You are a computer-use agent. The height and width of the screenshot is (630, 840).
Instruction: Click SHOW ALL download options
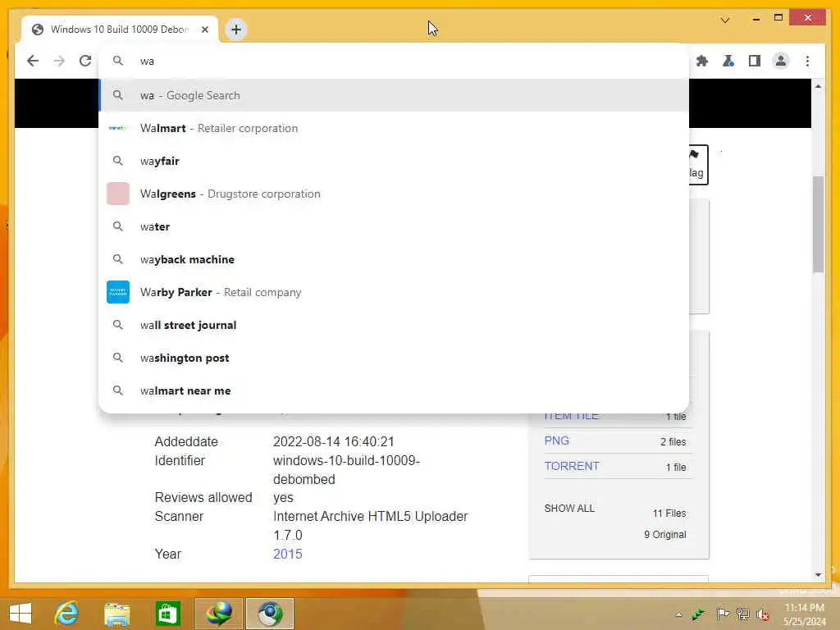tap(569, 509)
